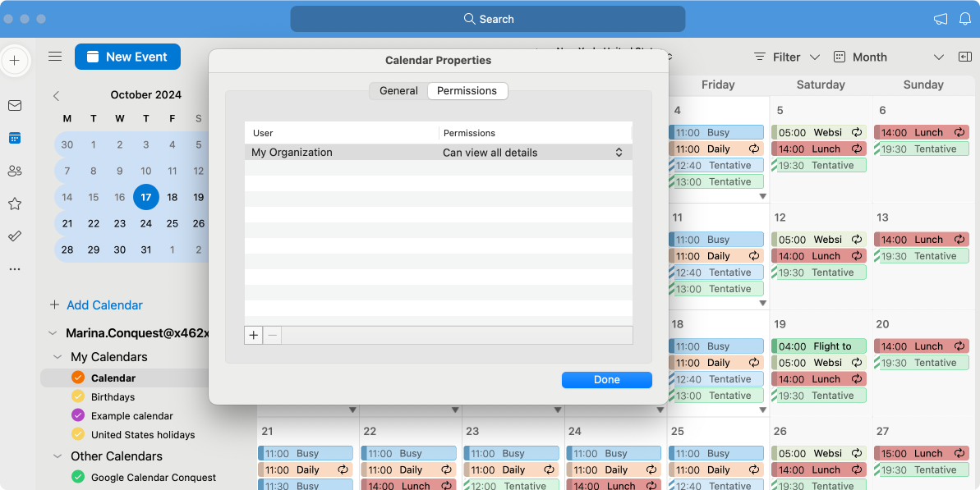Screen dimensions: 980x490
Task: Open 15:00 Lunch event on Sunday 27
Action: [x=921, y=453]
